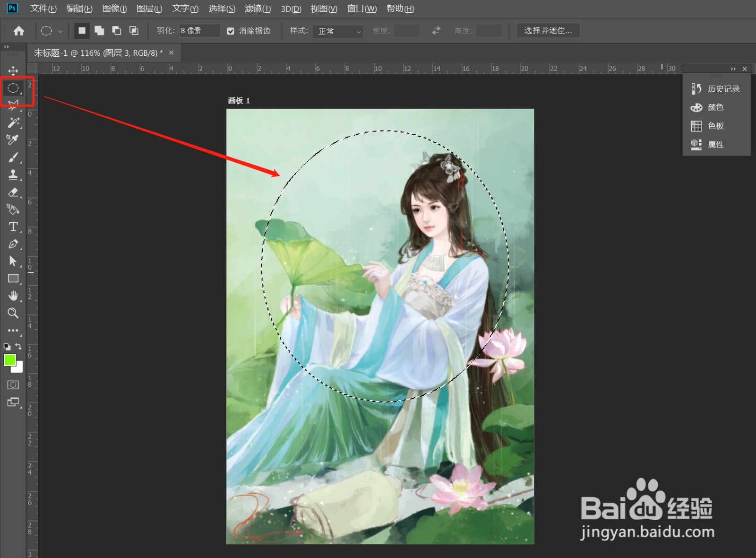Choose Add to Selection mode
Viewport: 756px width, 558px height.
pos(99,31)
